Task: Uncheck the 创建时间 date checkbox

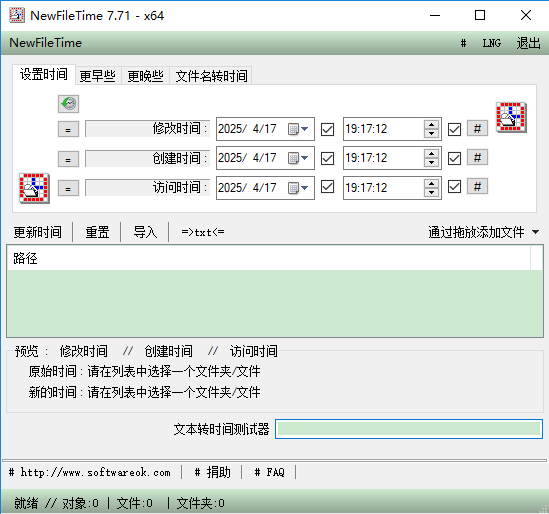Action: point(327,158)
